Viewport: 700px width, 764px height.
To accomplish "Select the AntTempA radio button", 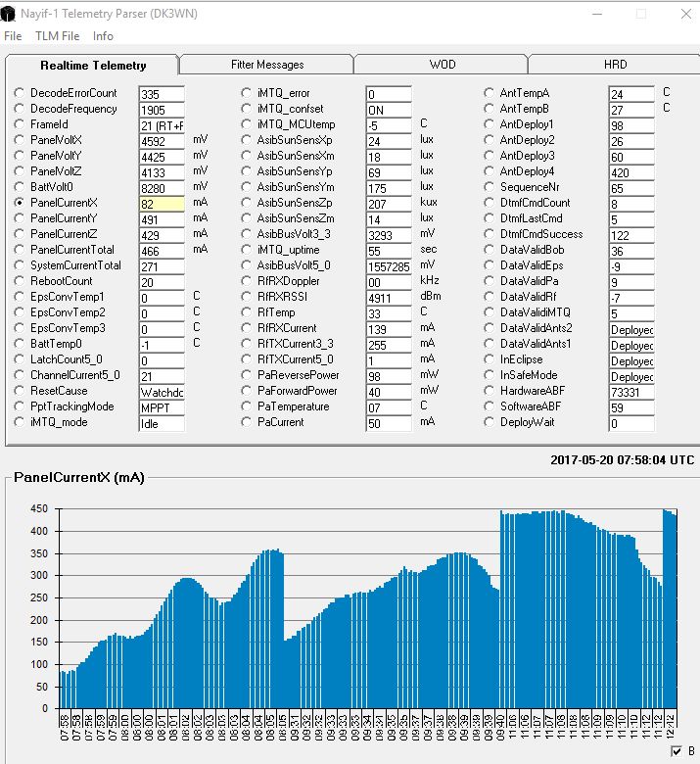I will click(490, 93).
